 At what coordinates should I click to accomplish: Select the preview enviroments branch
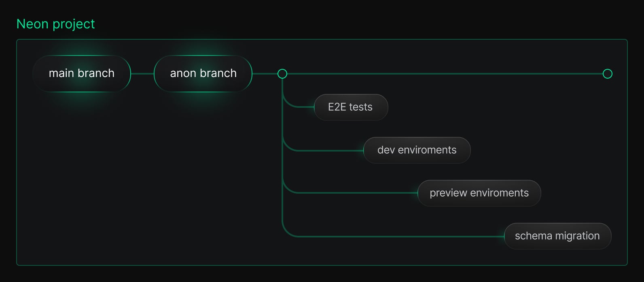click(x=479, y=193)
